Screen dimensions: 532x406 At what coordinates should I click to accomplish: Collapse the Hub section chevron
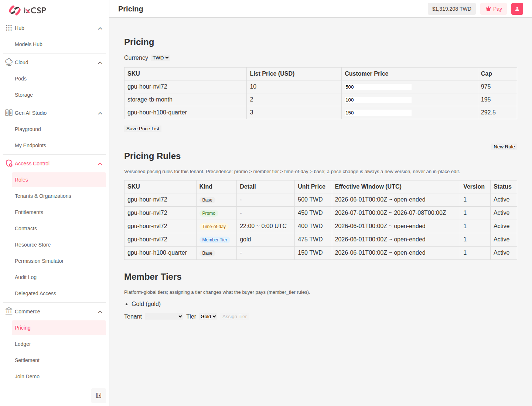(100, 28)
